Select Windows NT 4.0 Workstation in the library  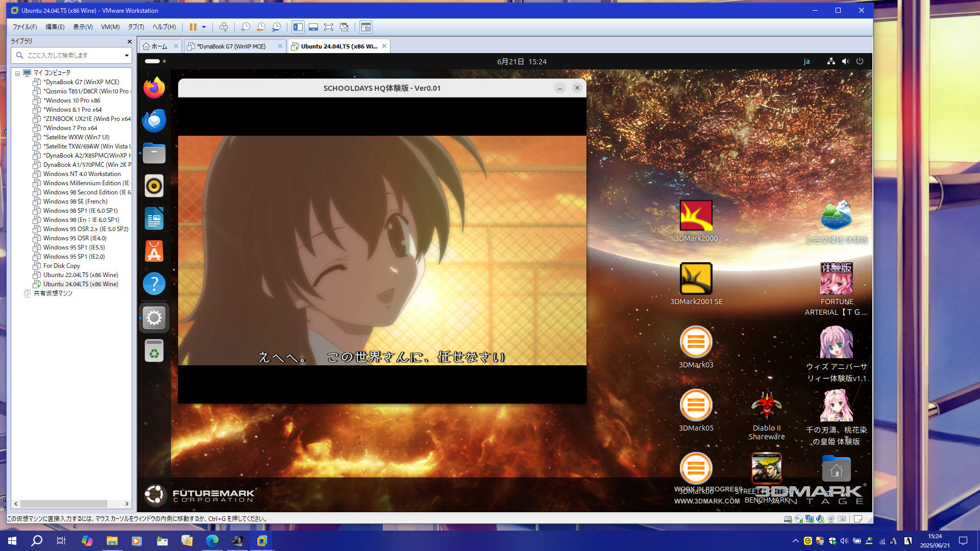pyautogui.click(x=82, y=174)
